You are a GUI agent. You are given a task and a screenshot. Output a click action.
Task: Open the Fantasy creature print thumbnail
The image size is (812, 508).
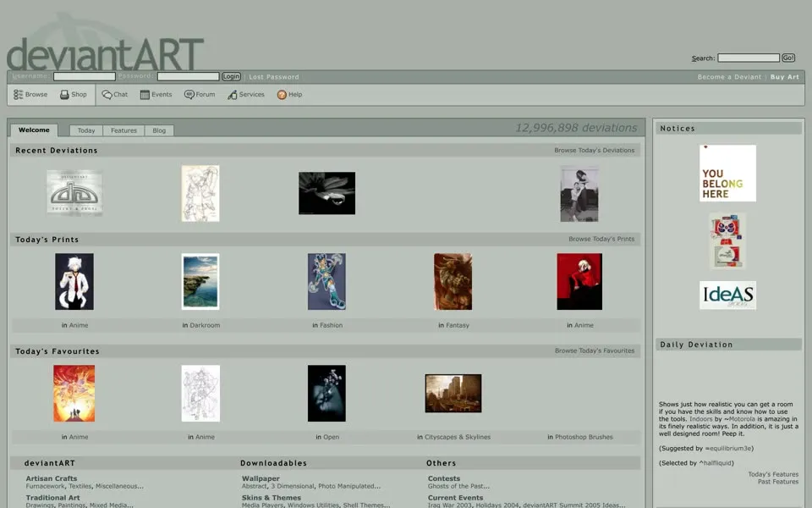click(x=453, y=281)
